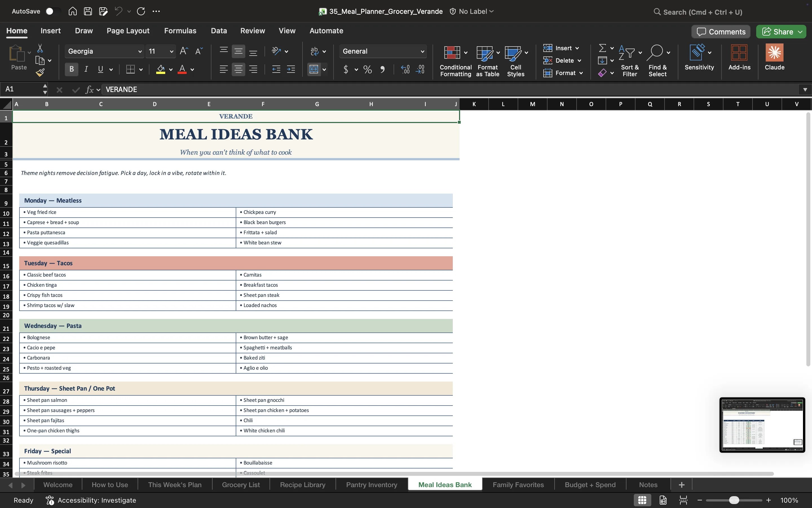Viewport: 812px width, 508px height.
Task: Click the Top Align icon
Action: (x=224, y=51)
